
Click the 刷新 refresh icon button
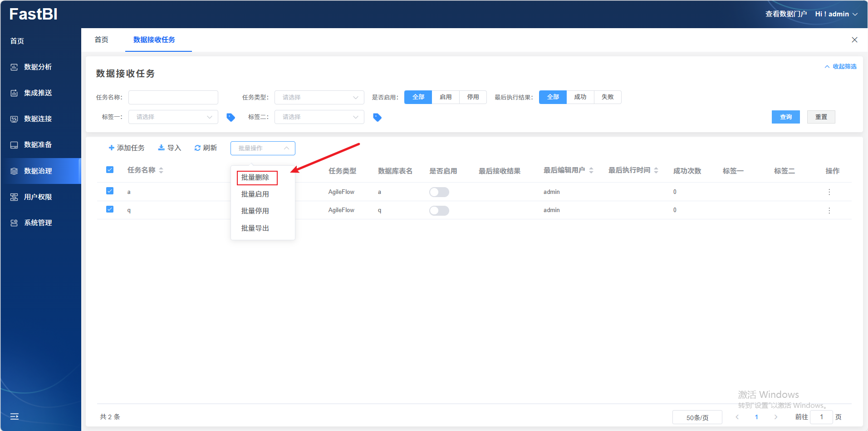(x=206, y=148)
